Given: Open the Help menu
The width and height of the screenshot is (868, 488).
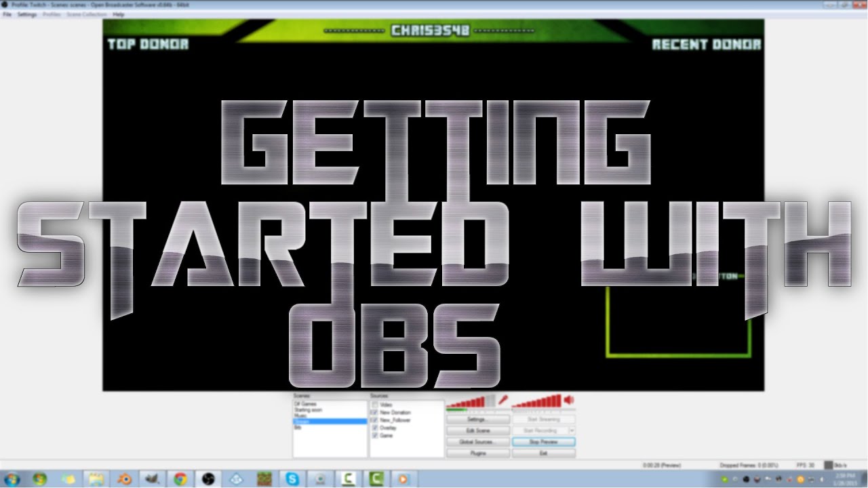Looking at the screenshot, I should click(x=119, y=14).
